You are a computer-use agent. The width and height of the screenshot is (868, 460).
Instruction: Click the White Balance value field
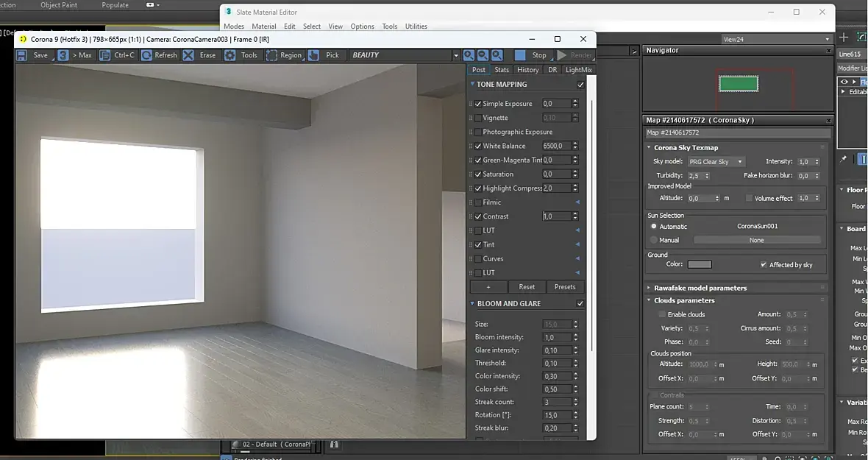click(556, 146)
